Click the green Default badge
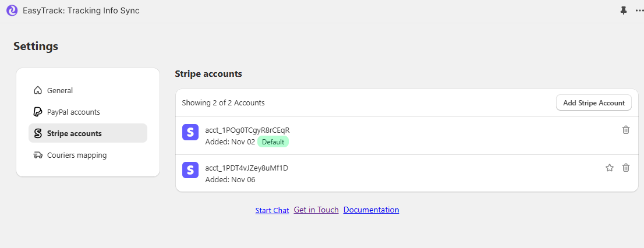Viewport: 644px width, 248px height. click(273, 142)
